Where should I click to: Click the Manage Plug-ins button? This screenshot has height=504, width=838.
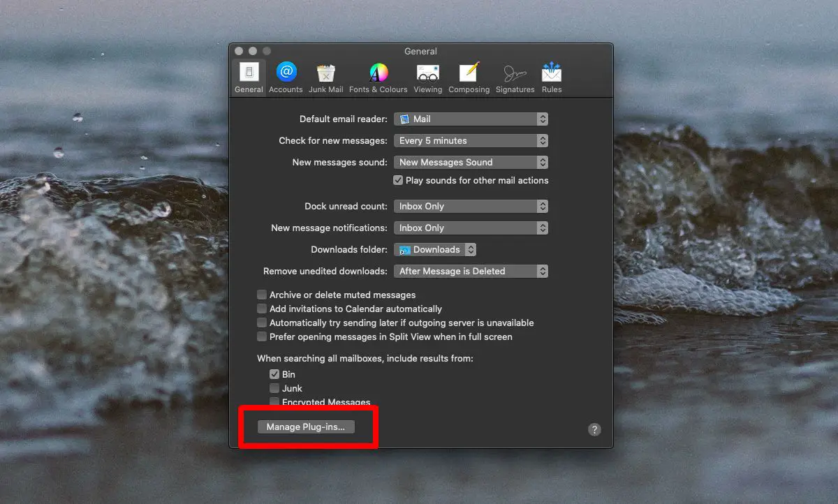[x=306, y=427]
